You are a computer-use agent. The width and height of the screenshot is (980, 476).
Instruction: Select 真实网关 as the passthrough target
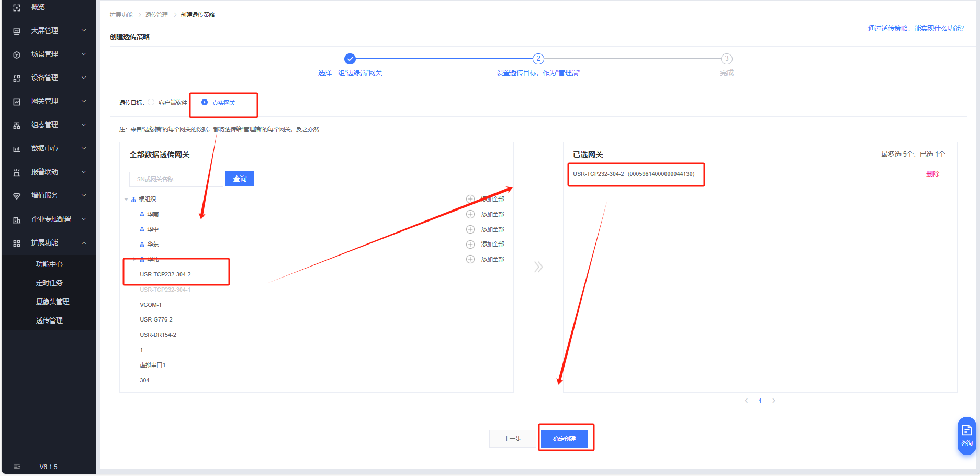click(x=205, y=103)
